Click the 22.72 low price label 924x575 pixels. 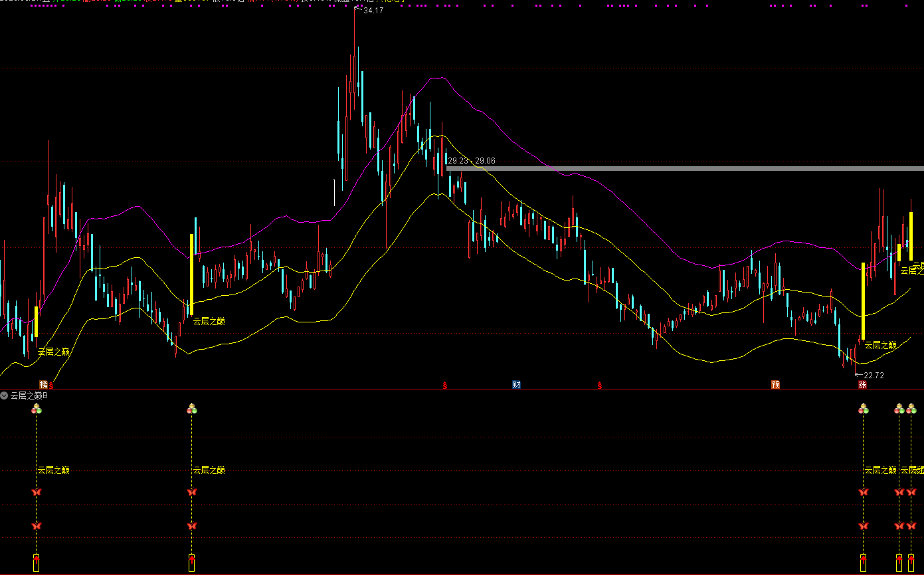(x=874, y=376)
